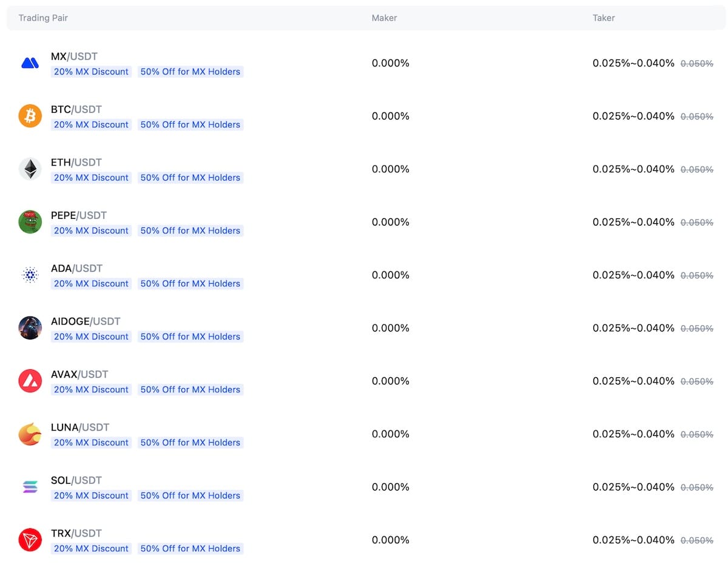Click the MX coin logo icon
The image size is (728, 570).
[30, 62]
